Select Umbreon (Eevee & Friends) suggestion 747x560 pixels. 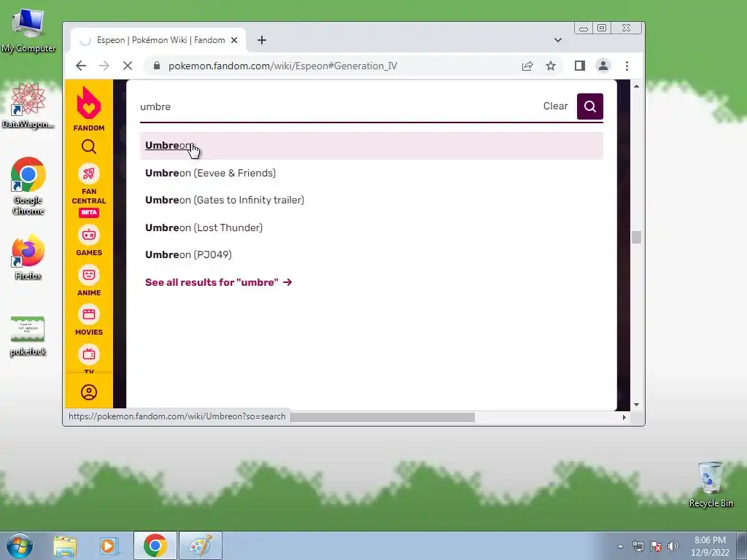pos(371,173)
